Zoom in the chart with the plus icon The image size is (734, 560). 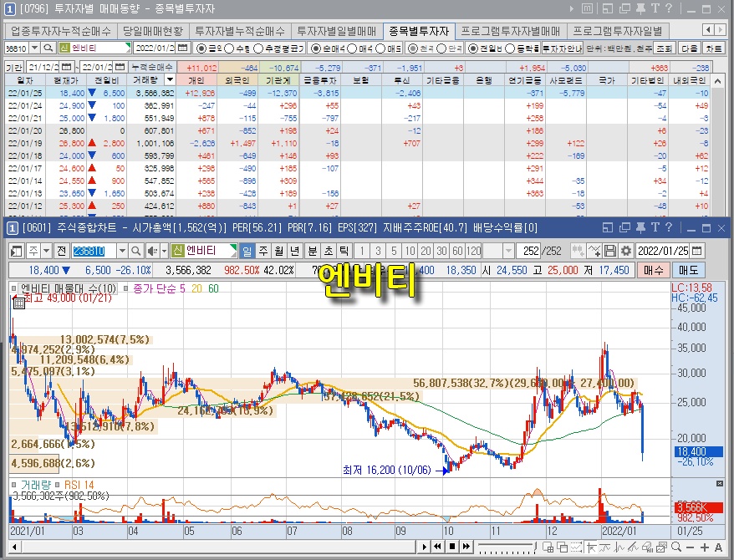pyautogui.click(x=705, y=547)
